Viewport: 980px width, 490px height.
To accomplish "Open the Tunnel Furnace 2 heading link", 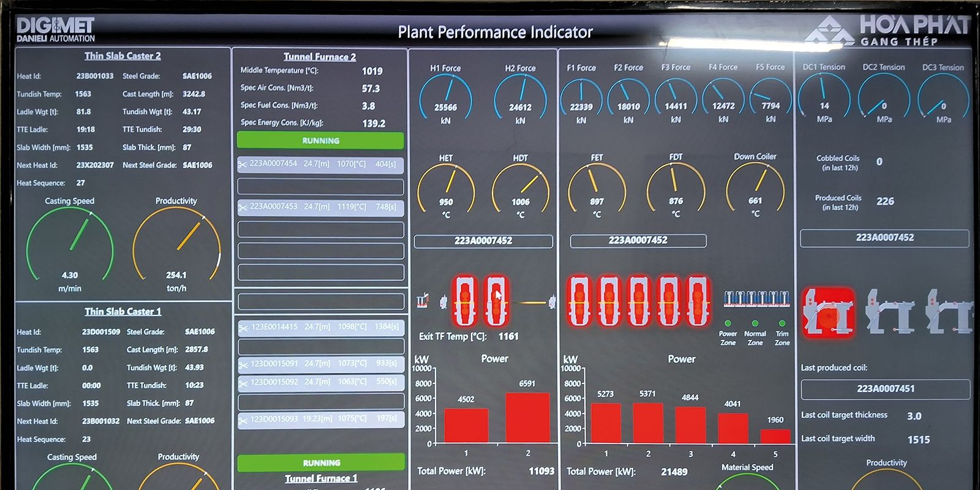I will (319, 56).
